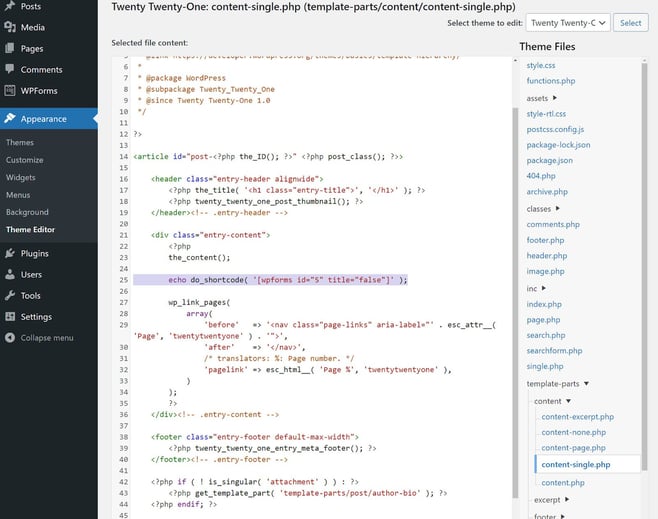Open functions.php file
This screenshot has width=658, height=519.
coord(551,81)
